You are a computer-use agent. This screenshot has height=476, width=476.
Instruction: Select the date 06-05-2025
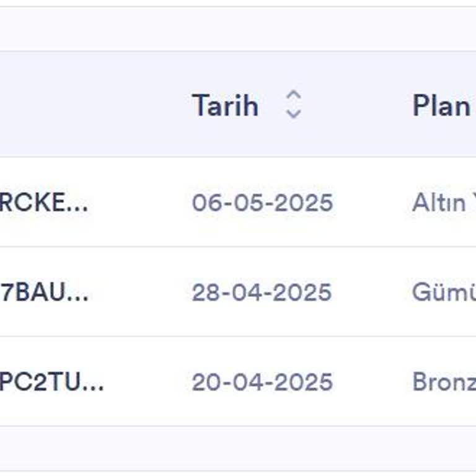[x=262, y=203]
